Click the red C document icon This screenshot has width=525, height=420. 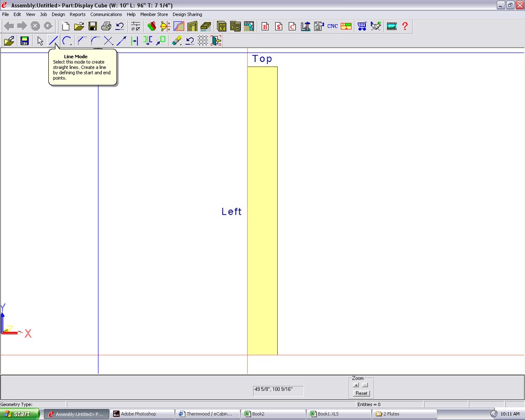292,26
